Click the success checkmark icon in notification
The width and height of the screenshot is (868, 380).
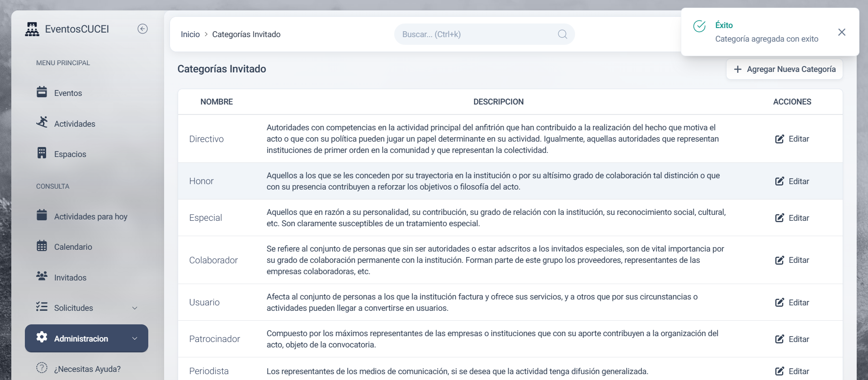pyautogui.click(x=699, y=26)
